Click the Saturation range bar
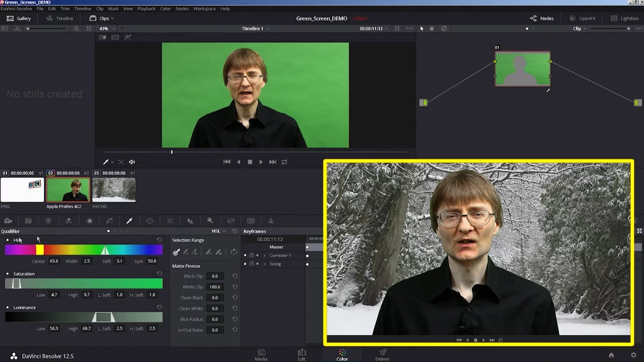644x362 pixels. click(x=84, y=284)
